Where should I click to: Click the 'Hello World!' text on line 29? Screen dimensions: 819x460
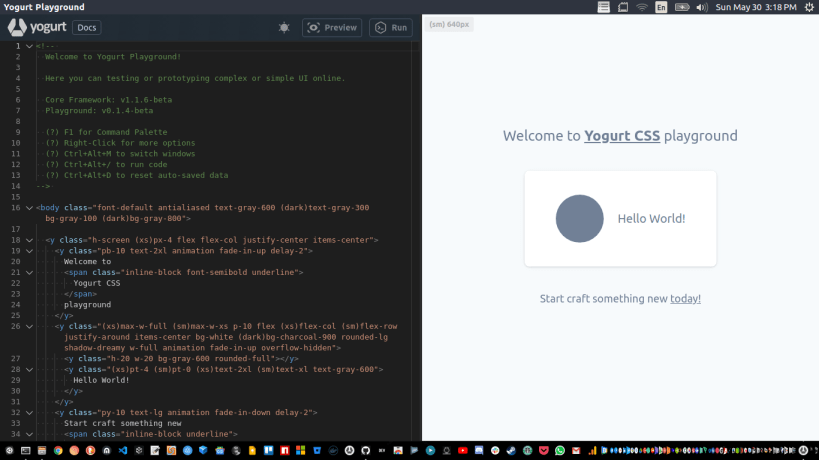pyautogui.click(x=101, y=380)
